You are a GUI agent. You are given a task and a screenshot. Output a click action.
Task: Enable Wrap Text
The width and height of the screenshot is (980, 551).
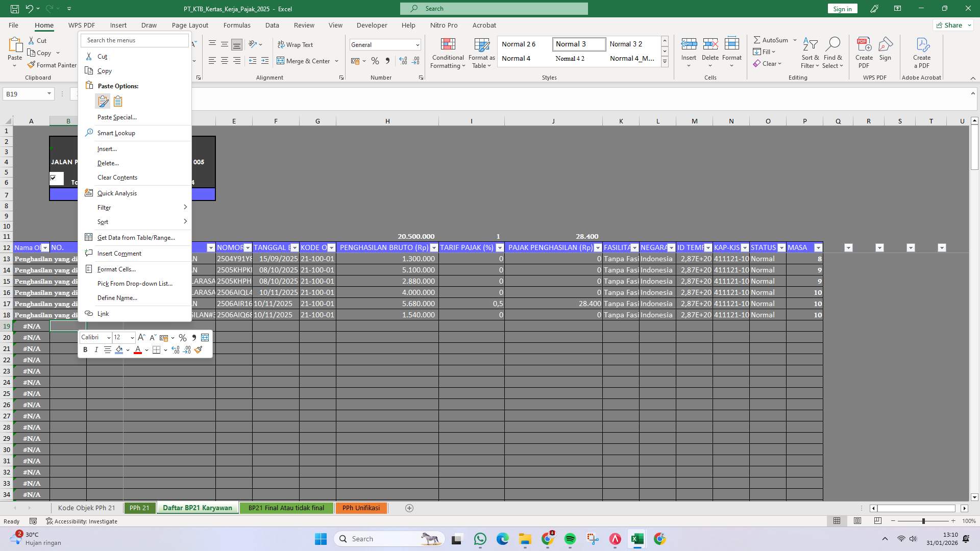[296, 44]
